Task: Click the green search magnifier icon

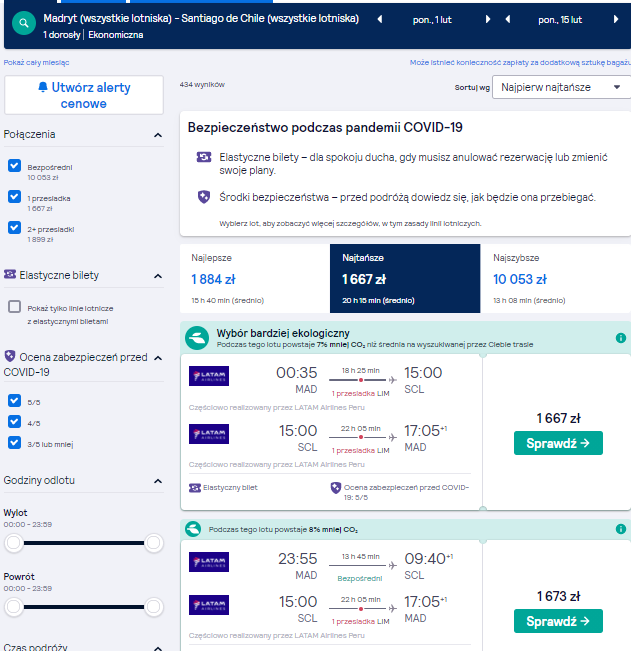Action: point(24,23)
